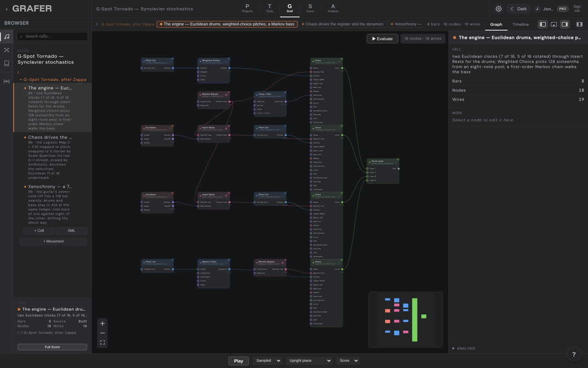Click the + Cell button
This screenshot has width=588, height=368.
coord(39,230)
